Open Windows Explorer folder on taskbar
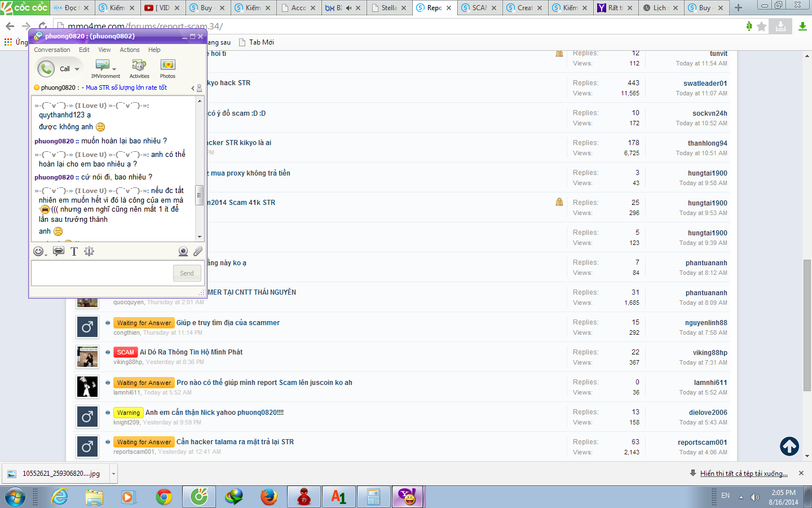 (x=94, y=497)
